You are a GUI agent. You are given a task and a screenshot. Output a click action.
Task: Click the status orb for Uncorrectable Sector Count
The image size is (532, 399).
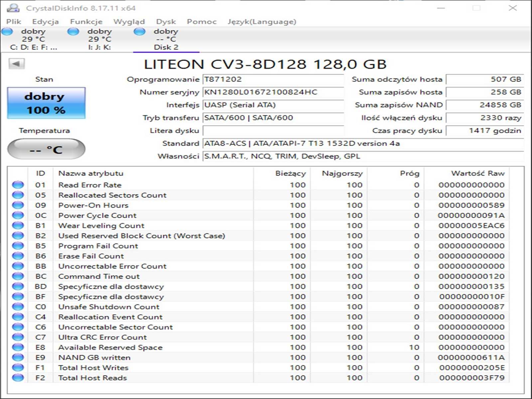[x=18, y=327]
